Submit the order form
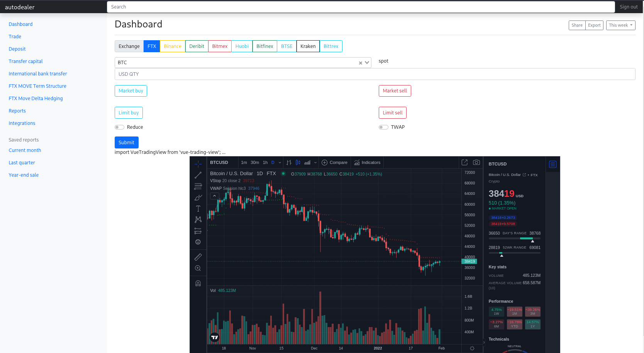The image size is (644, 353). coord(126,143)
